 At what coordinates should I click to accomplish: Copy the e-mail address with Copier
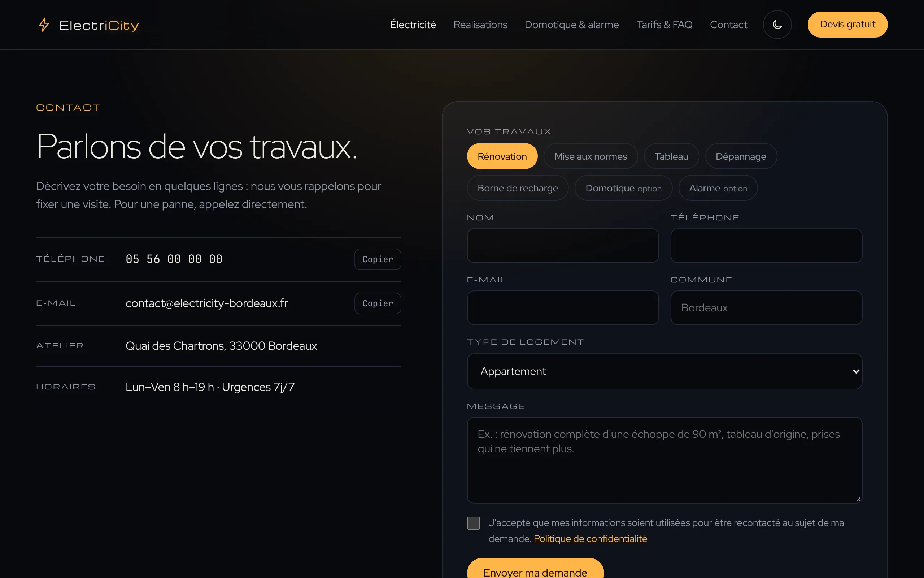click(x=378, y=303)
